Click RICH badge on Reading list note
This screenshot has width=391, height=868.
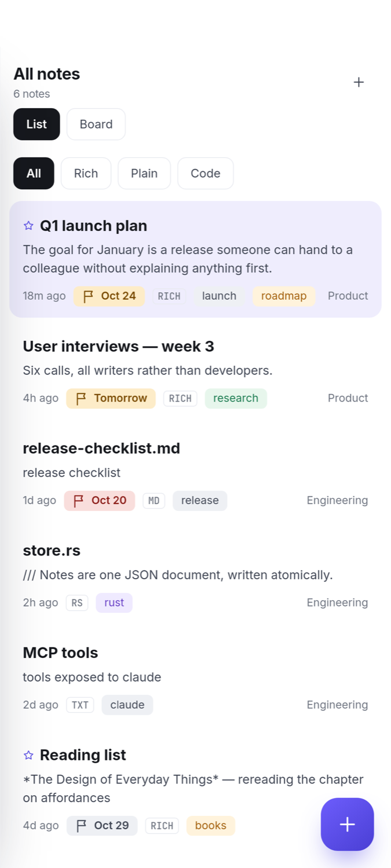162,826
